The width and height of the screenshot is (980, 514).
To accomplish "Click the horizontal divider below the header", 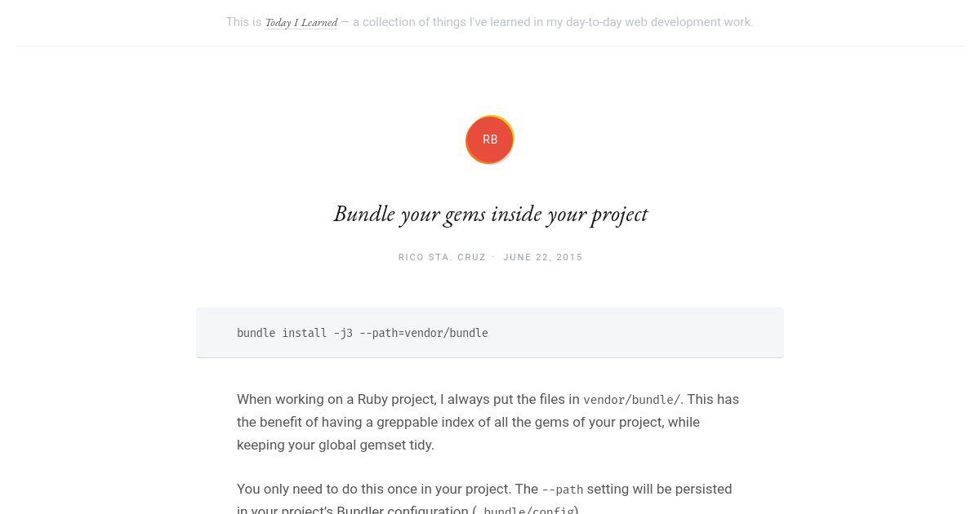I will 490,46.
